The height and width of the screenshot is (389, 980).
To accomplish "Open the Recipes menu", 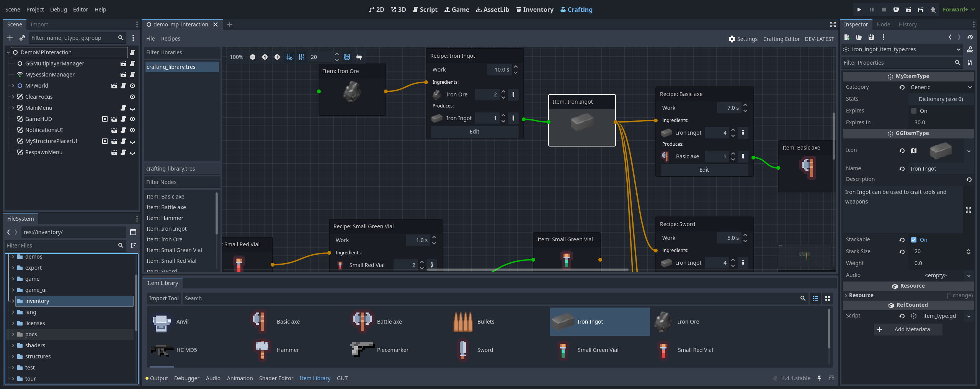I will (x=170, y=39).
